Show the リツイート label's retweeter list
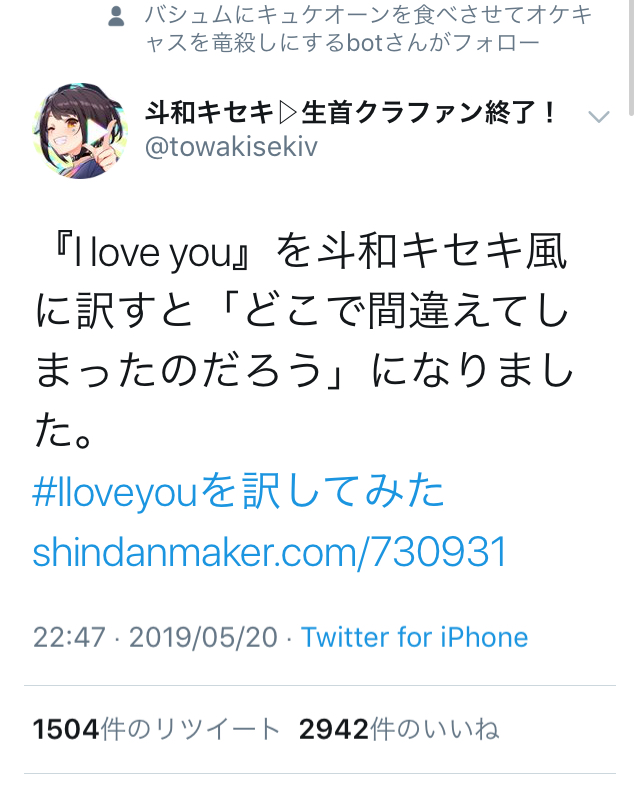 (192, 730)
